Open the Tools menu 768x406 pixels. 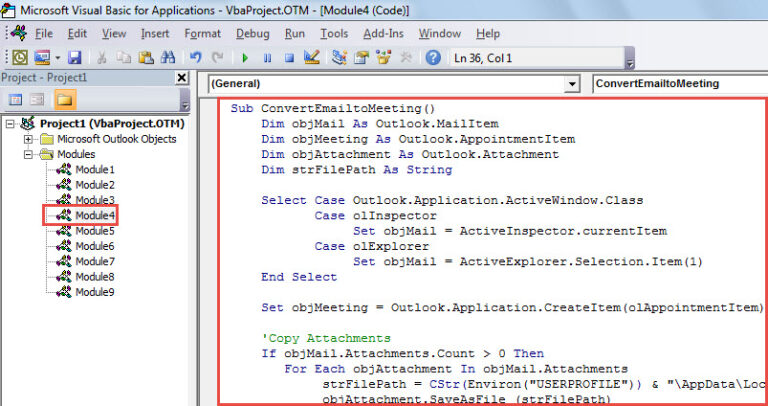coord(334,33)
